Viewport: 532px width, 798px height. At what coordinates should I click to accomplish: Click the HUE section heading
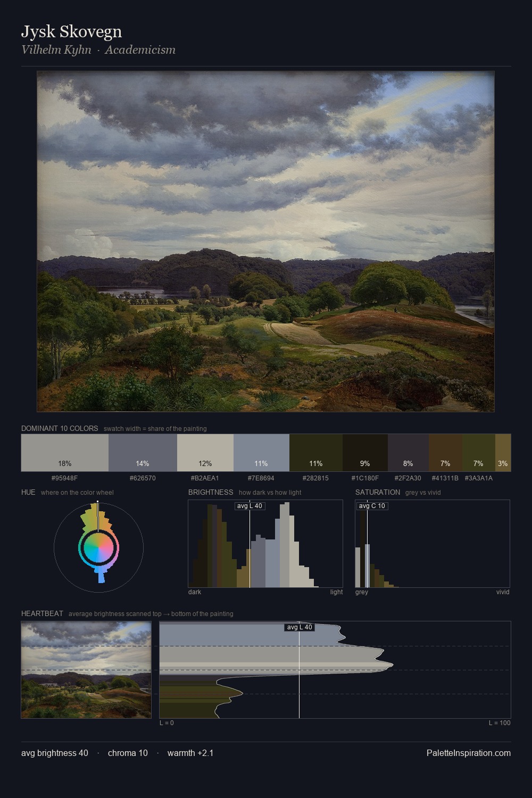point(28,492)
